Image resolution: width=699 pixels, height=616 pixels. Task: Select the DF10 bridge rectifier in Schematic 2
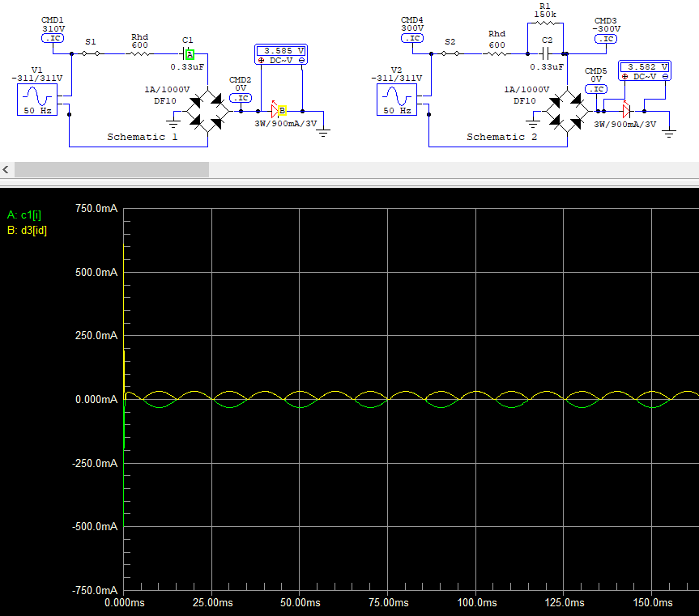(567, 112)
